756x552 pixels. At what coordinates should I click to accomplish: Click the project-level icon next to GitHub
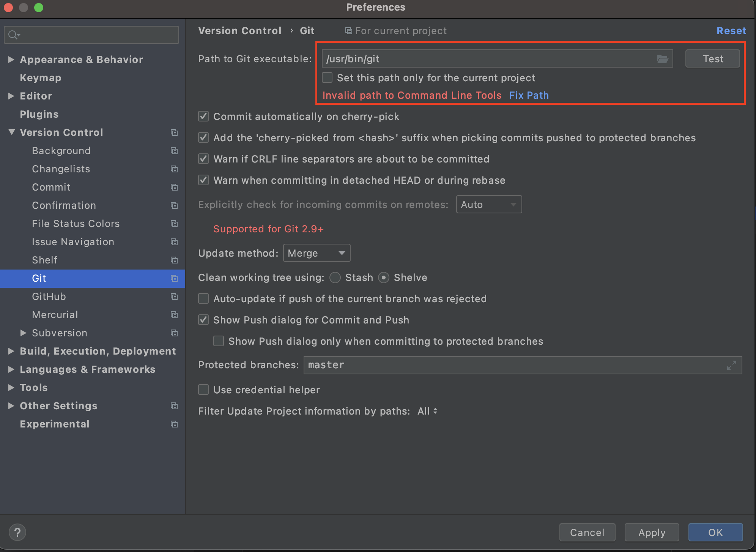click(x=174, y=297)
